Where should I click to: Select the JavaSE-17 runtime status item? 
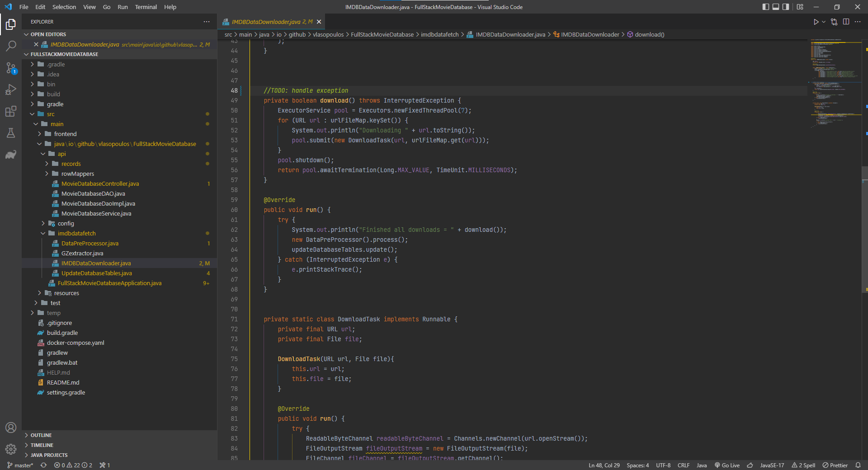pyautogui.click(x=772, y=465)
